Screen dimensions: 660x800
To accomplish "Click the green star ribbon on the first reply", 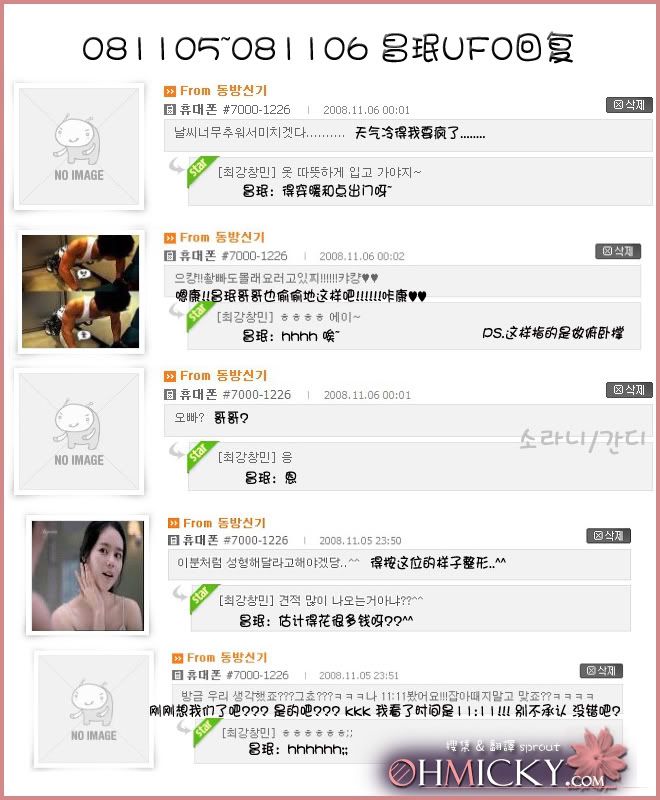I will point(201,170).
